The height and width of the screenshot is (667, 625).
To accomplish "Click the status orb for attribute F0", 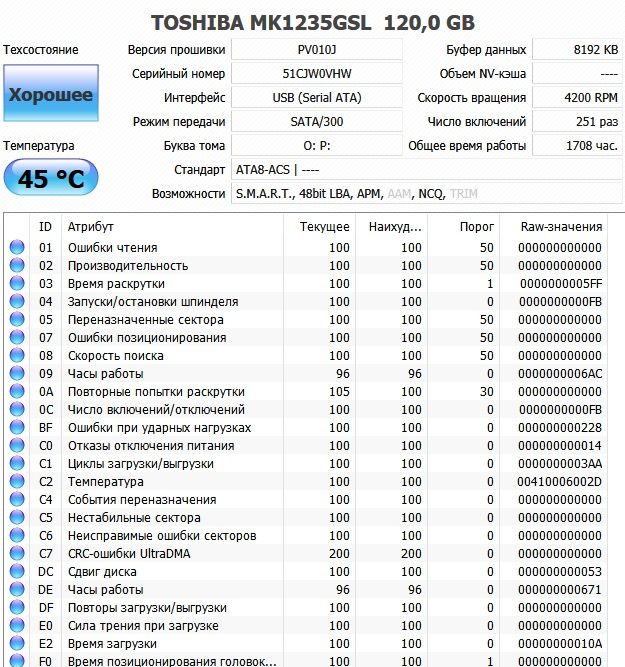I will pyautogui.click(x=17, y=661).
